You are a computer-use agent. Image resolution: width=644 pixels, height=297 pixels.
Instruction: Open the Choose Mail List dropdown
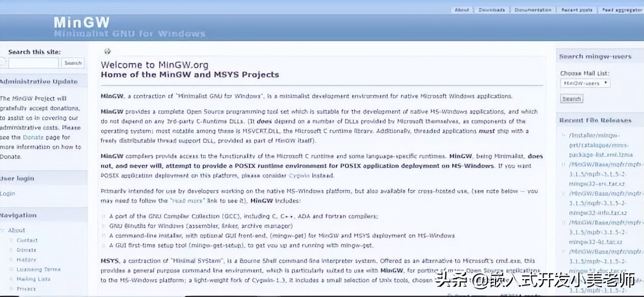pos(585,83)
